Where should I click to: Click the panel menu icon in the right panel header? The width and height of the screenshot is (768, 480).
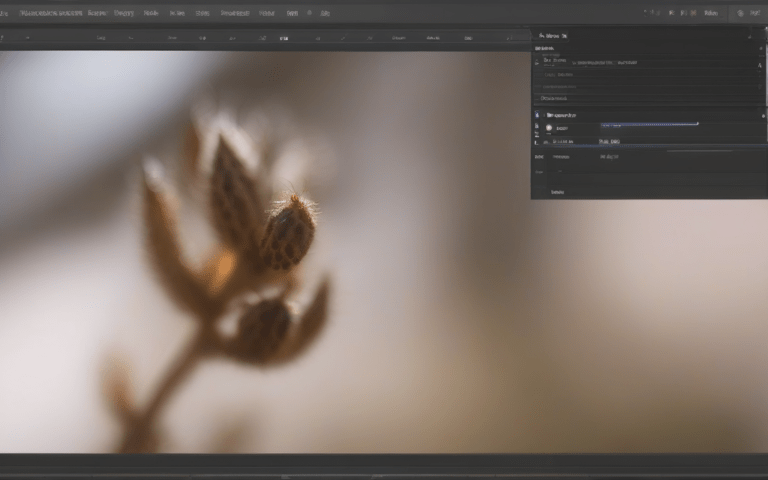[x=748, y=35]
